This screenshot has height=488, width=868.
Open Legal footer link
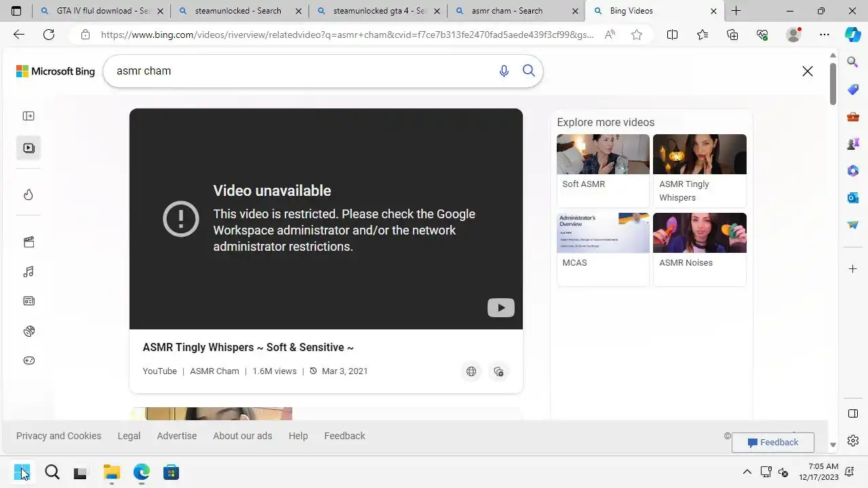129,436
